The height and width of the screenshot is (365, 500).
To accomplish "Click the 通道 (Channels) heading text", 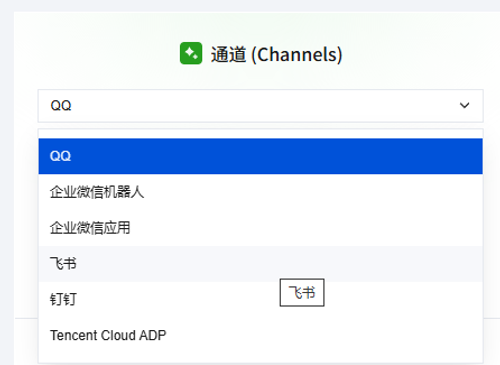I will coord(276,54).
